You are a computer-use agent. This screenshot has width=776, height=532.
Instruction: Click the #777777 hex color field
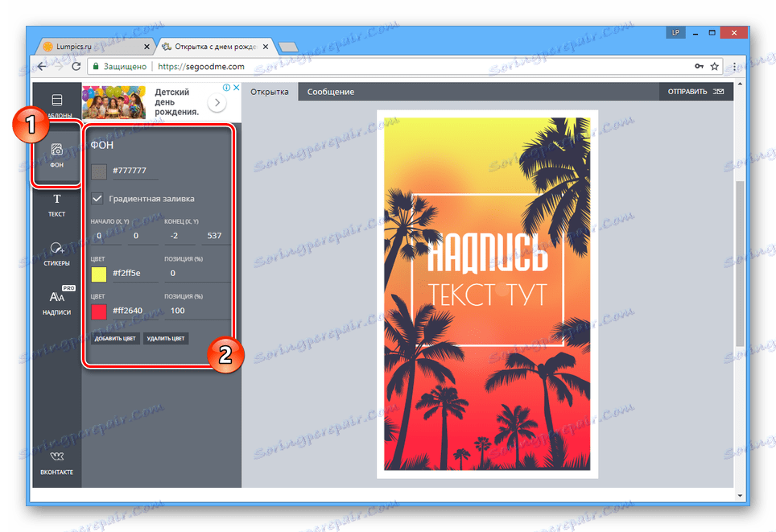click(x=135, y=171)
